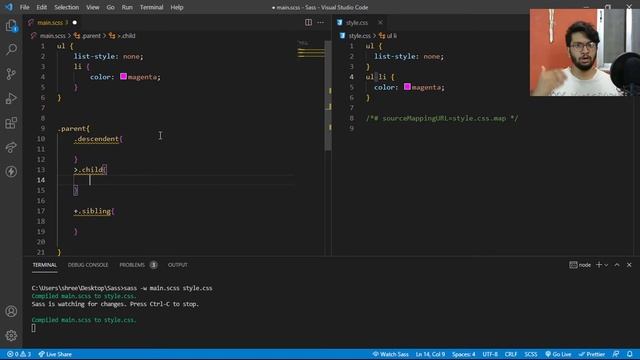Open the Live Share activity bar icon
Viewport: 640px width, 360px height.
(x=11, y=147)
